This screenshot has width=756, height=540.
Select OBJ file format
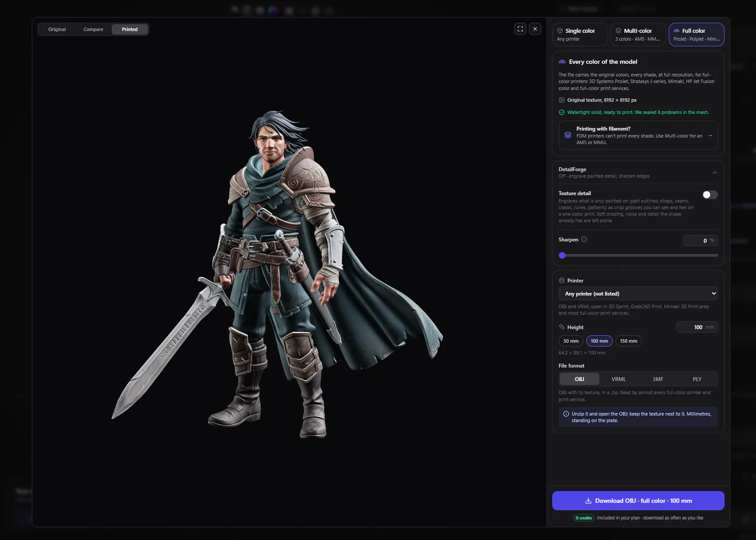click(579, 379)
